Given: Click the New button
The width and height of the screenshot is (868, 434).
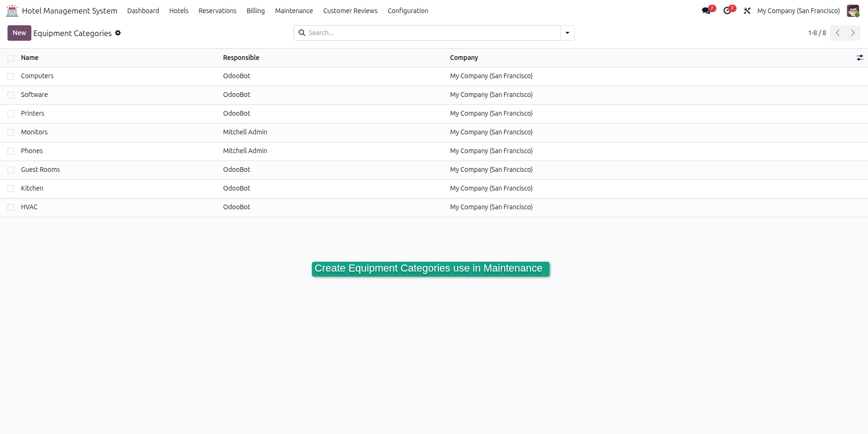Looking at the screenshot, I should click(x=19, y=33).
